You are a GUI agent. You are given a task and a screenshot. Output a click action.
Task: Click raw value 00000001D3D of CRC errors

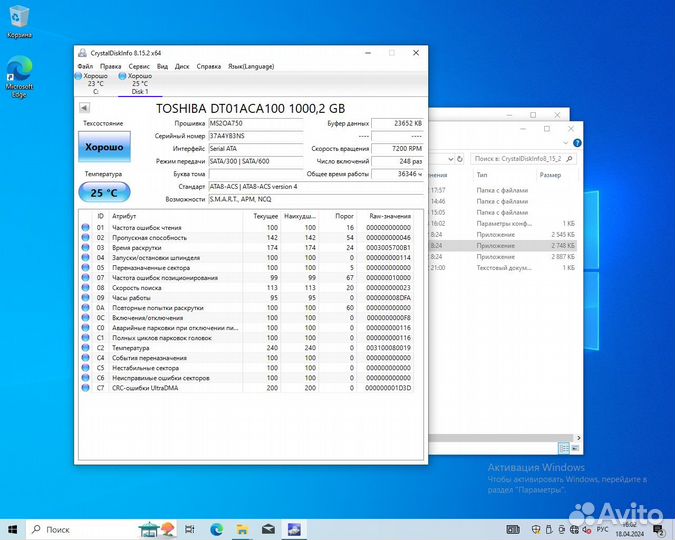[388, 388]
